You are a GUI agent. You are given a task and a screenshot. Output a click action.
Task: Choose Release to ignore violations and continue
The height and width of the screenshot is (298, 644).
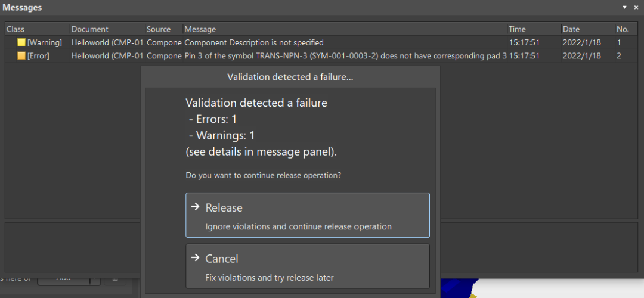308,215
